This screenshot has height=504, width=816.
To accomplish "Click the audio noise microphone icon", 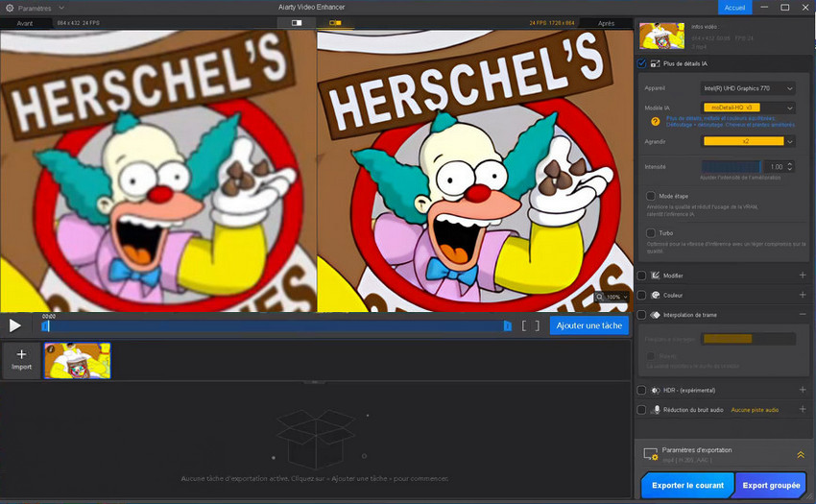I will pos(657,410).
